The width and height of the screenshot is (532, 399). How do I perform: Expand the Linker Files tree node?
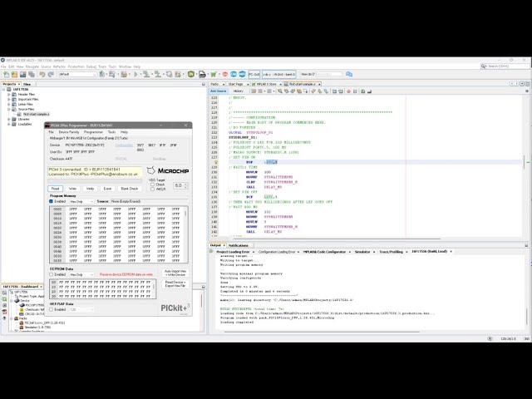point(9,105)
